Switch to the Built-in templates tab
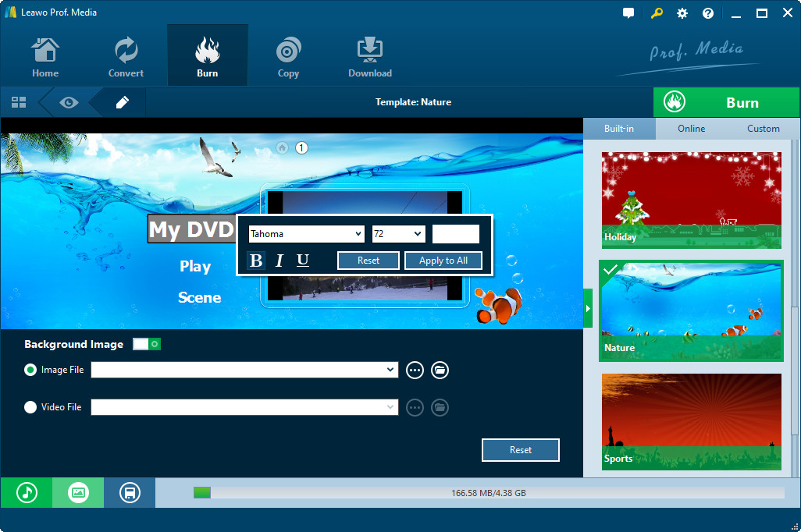 [x=619, y=129]
